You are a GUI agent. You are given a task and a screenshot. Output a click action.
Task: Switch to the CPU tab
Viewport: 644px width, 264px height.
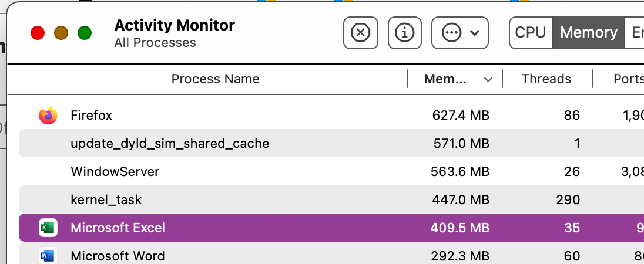pyautogui.click(x=530, y=33)
